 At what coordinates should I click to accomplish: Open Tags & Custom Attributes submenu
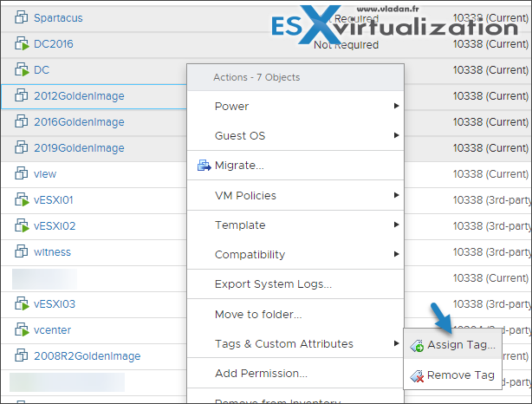point(295,344)
